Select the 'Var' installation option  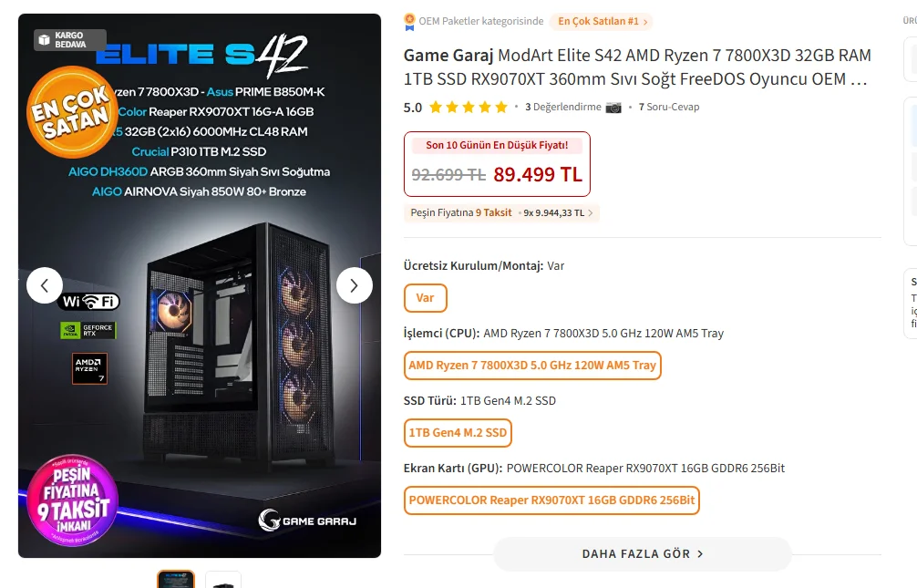pyautogui.click(x=425, y=298)
